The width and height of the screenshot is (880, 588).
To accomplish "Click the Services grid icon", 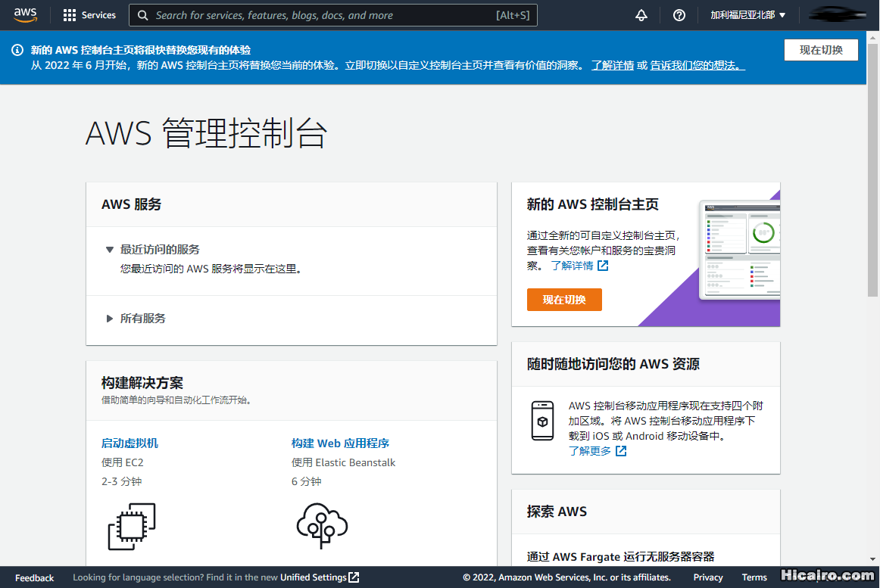I will [x=70, y=14].
